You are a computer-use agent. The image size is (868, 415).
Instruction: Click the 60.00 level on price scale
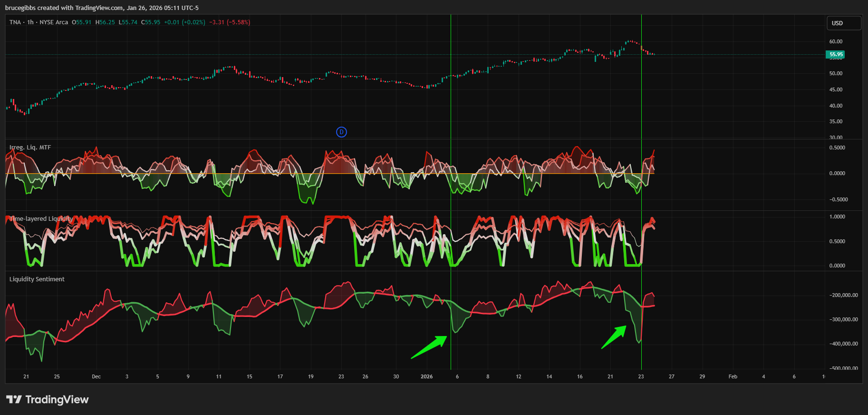tap(836, 41)
